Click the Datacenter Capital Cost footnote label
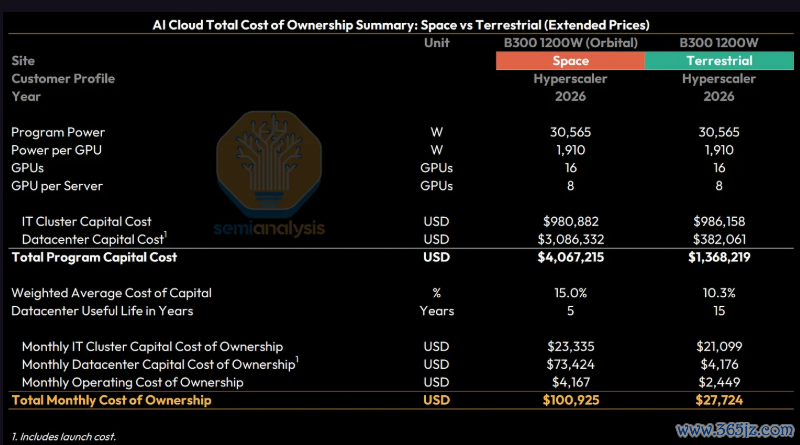Image resolution: width=800 pixels, height=445 pixels. click(x=94, y=239)
